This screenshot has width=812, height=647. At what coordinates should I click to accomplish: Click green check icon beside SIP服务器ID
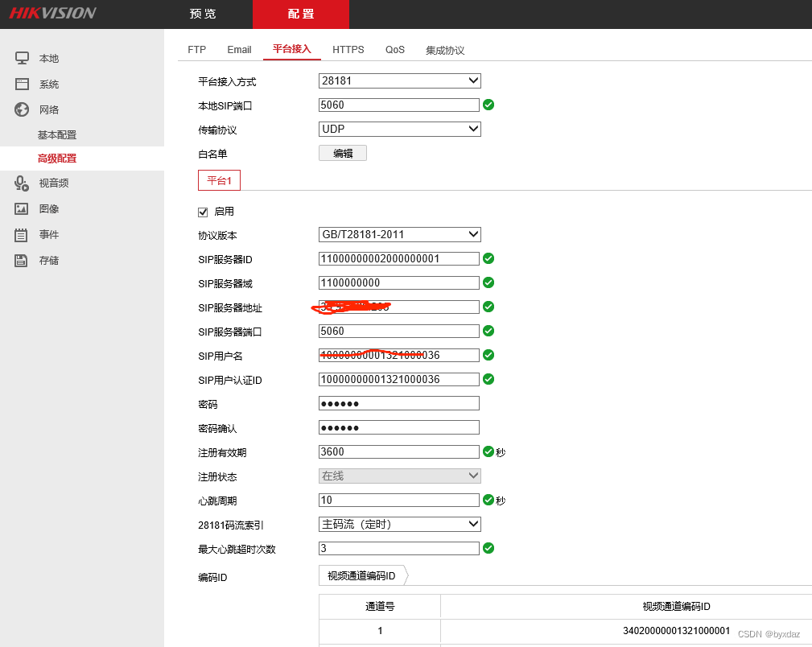tap(488, 258)
